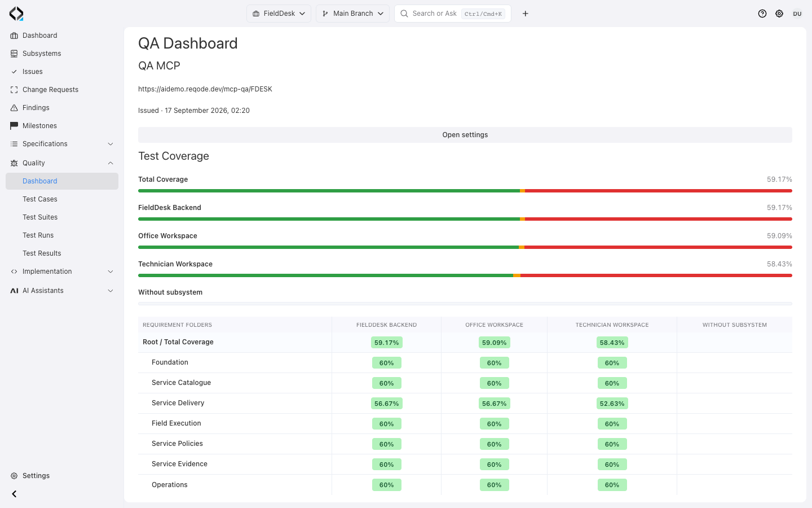Expand the AI Assistants section chevron

(111, 291)
